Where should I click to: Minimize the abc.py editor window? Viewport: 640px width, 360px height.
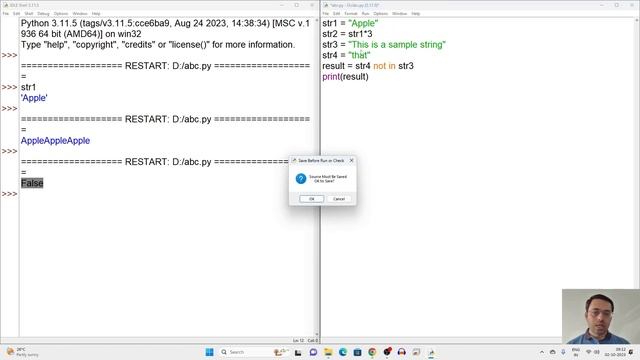(602, 5)
